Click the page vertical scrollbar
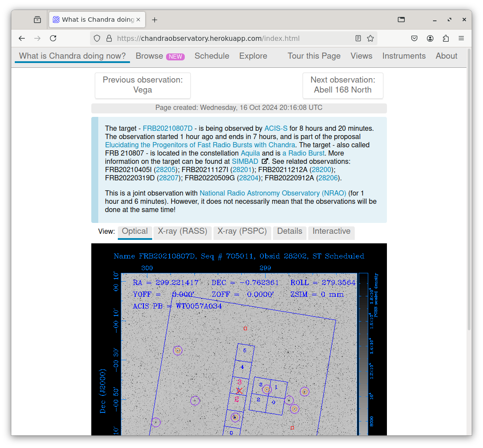Image resolution: width=483 pixels, height=448 pixels. pyautogui.click(x=470, y=189)
